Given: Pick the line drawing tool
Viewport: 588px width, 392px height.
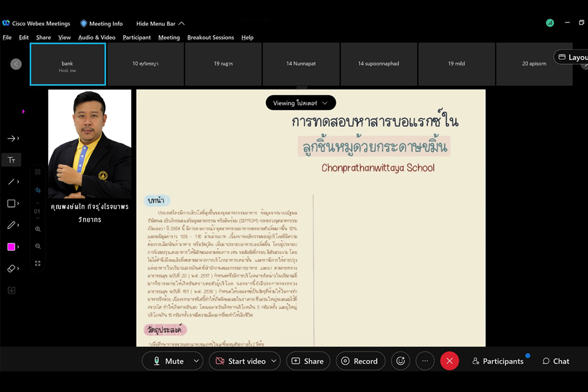Looking at the screenshot, I should tap(11, 182).
